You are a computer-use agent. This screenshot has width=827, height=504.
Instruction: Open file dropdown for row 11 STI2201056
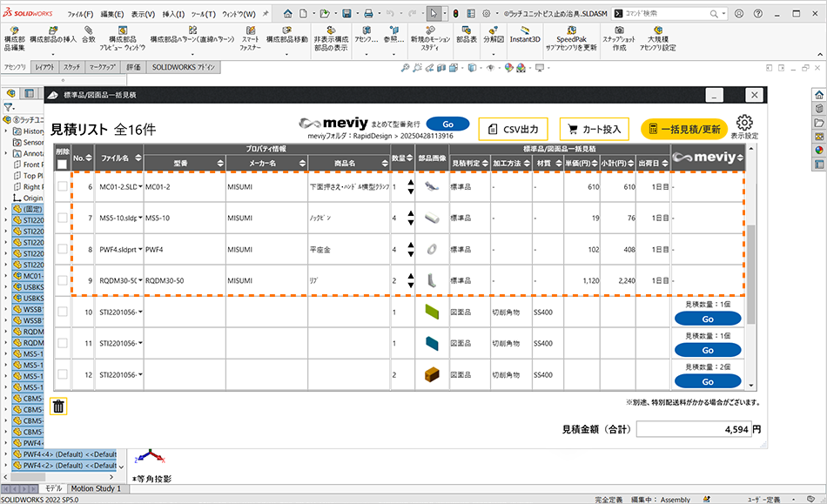coord(139,344)
